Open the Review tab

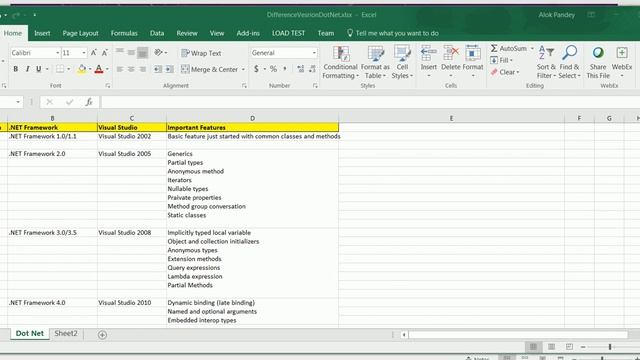(187, 33)
